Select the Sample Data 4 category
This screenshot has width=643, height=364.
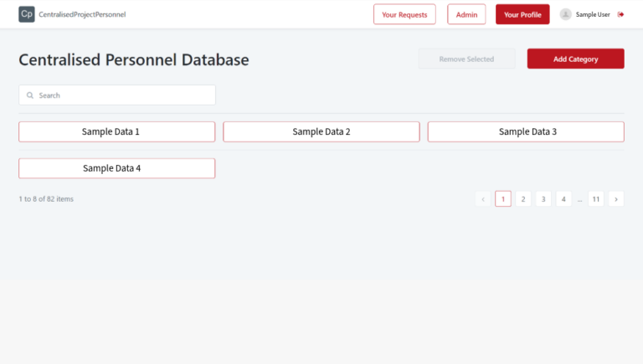[x=117, y=168]
